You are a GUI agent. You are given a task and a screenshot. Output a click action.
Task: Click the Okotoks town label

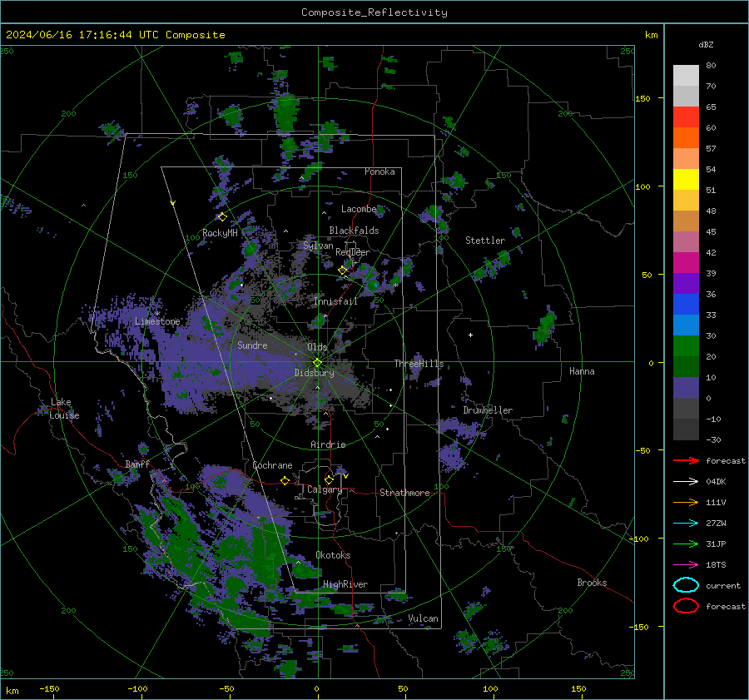[x=333, y=555]
